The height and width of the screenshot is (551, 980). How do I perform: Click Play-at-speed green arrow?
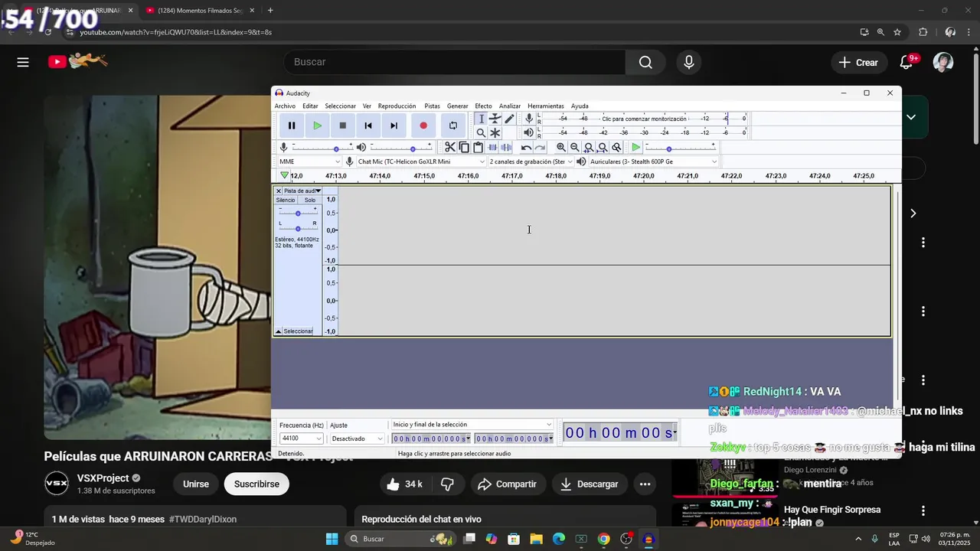635,147
